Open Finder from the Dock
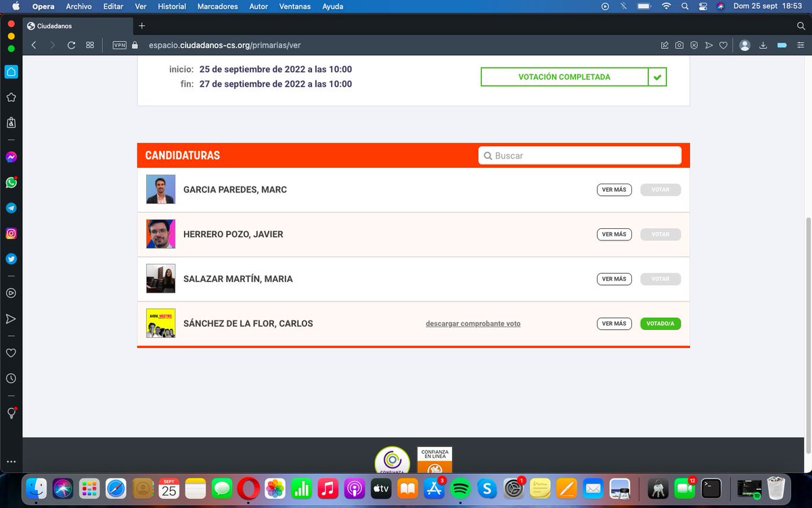The image size is (812, 508). pos(37,488)
